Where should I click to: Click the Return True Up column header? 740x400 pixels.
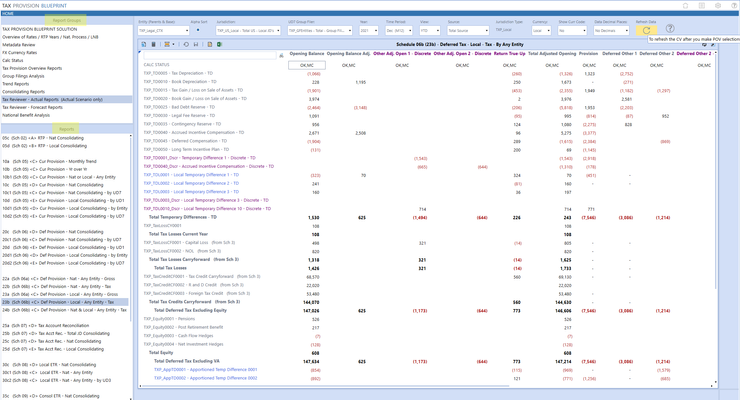pyautogui.click(x=509, y=54)
